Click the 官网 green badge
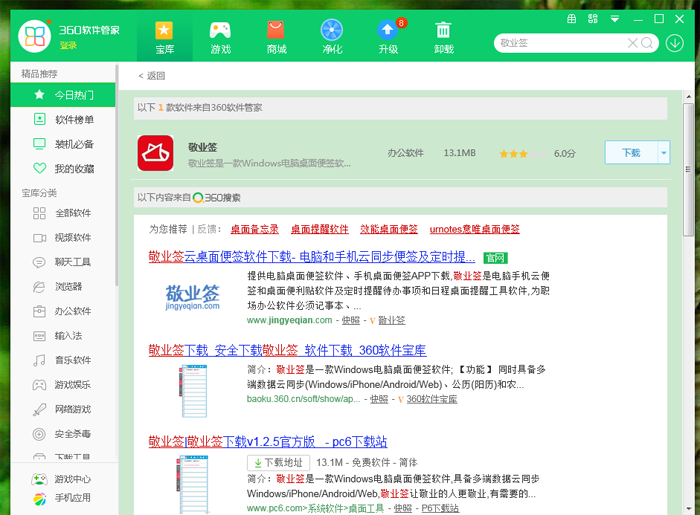 495,258
